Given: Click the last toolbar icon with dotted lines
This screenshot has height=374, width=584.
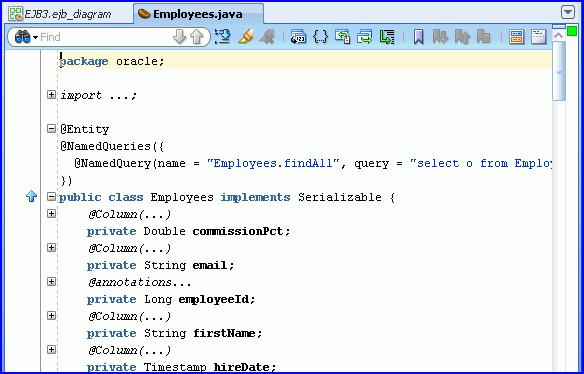Looking at the screenshot, I should coord(539,37).
